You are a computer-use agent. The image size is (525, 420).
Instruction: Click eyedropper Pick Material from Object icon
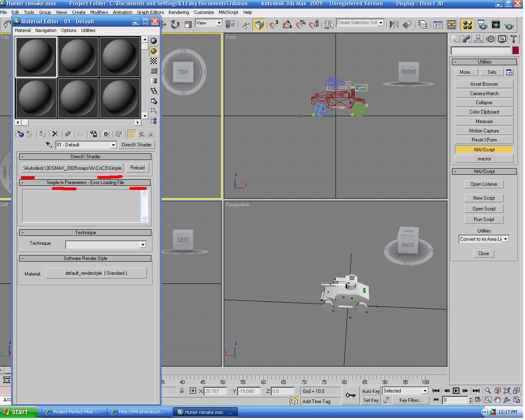[x=49, y=145]
